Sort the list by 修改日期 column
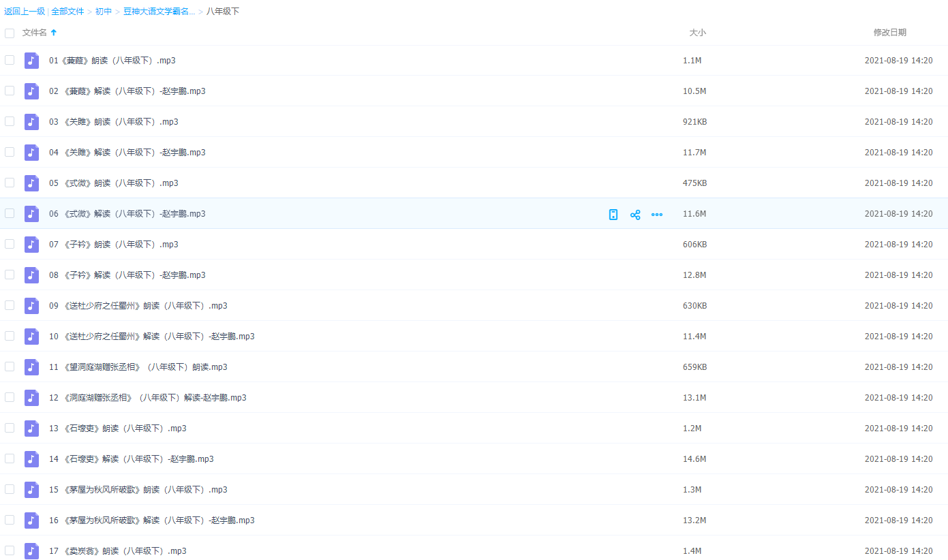This screenshot has width=948, height=560. click(889, 33)
